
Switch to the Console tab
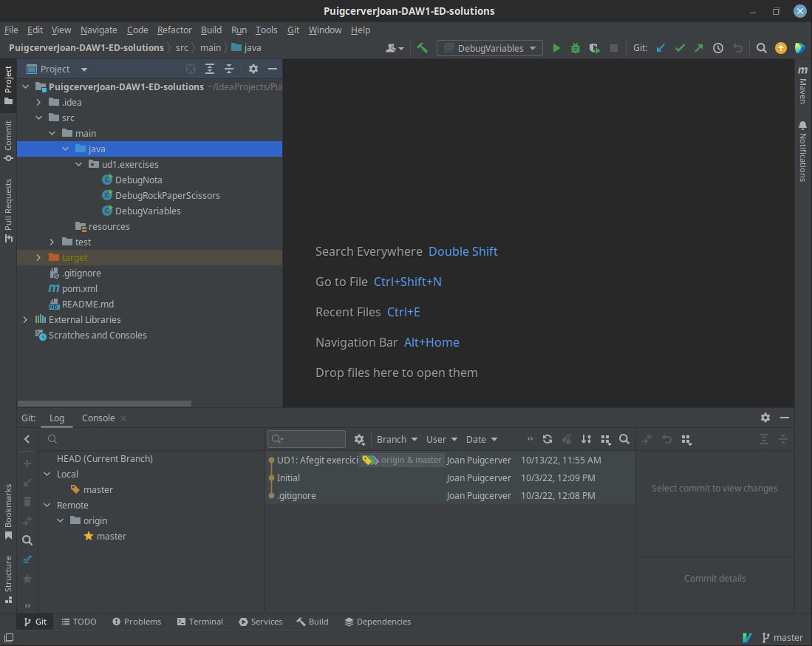[x=98, y=418]
